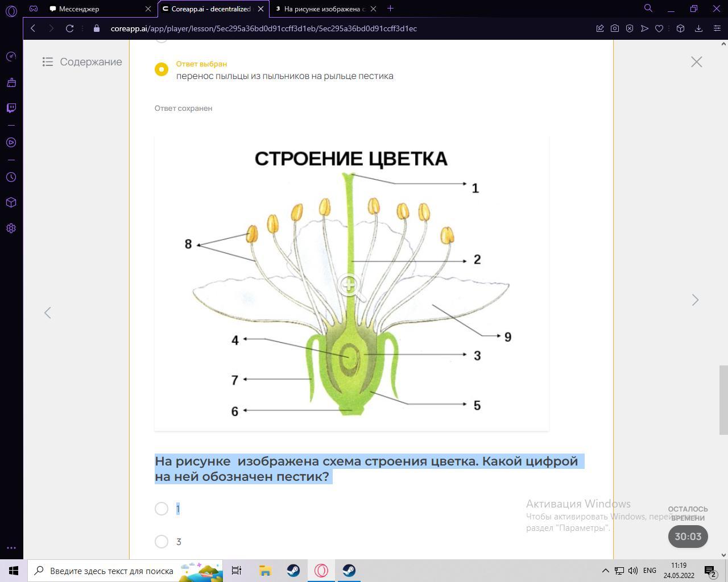Expand the Содержание contents menu

tap(82, 62)
